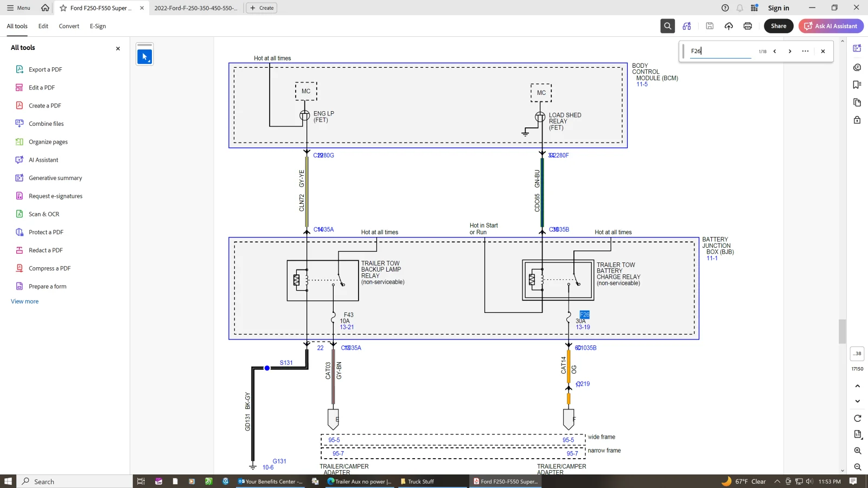Click View more in All tools panel

[x=25, y=301]
